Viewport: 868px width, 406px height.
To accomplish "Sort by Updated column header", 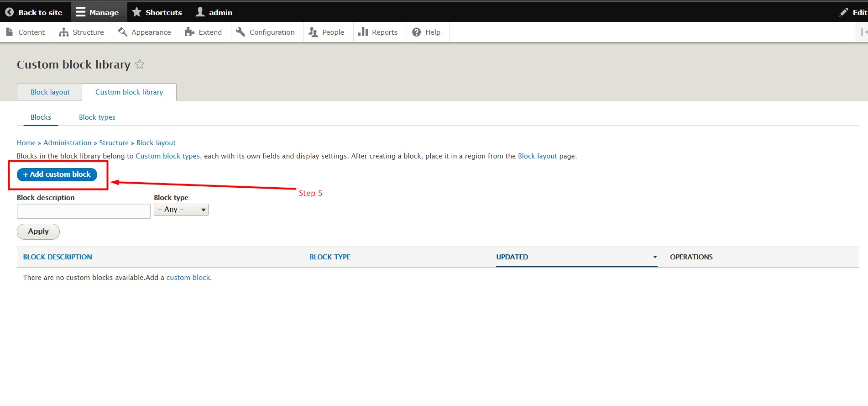I will pyautogui.click(x=512, y=257).
